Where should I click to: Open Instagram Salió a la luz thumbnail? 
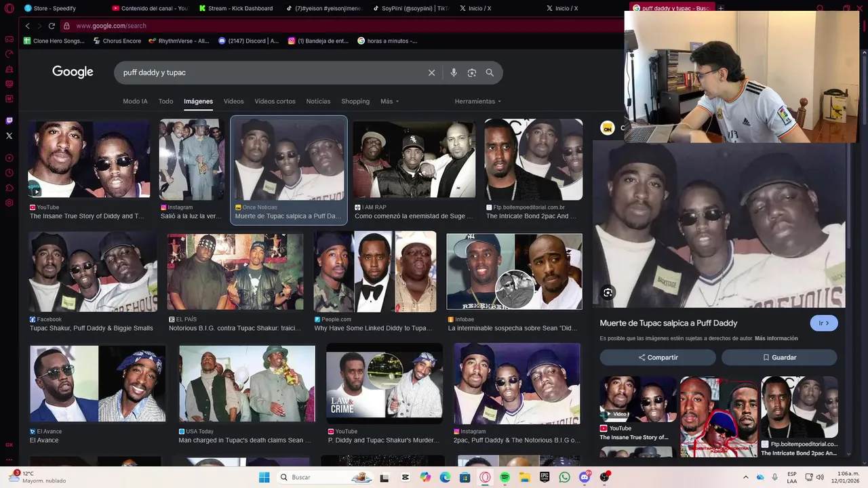pos(191,159)
